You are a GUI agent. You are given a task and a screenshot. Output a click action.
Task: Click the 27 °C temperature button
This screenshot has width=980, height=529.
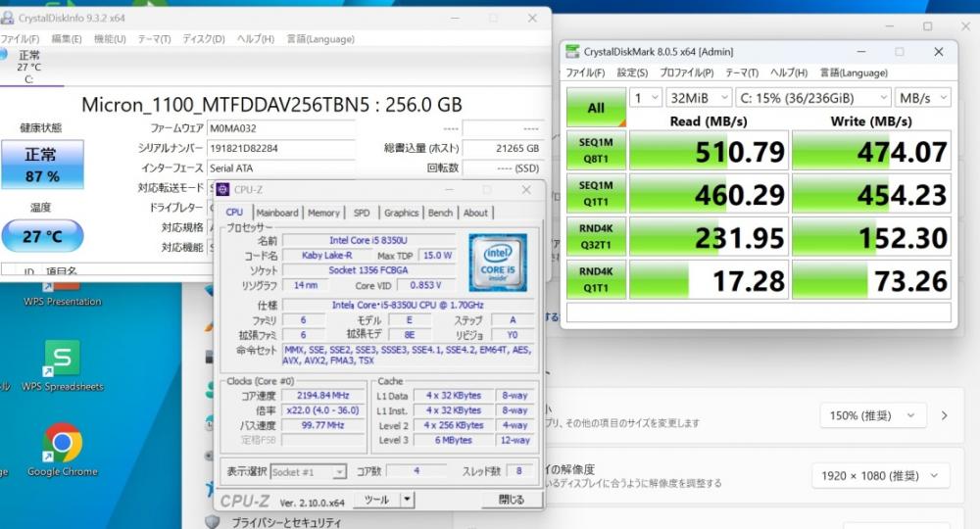[42, 236]
